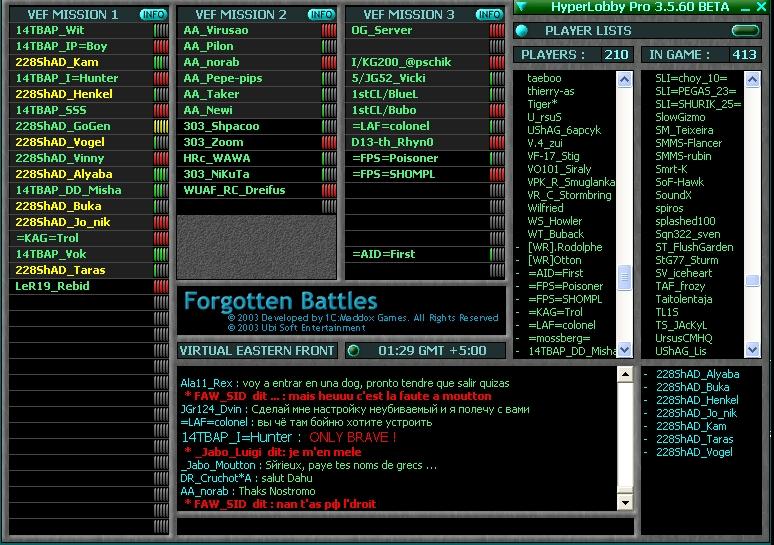The height and width of the screenshot is (545, 774).
Task: Click red status bars next to 303_Zoom
Action: point(329,143)
